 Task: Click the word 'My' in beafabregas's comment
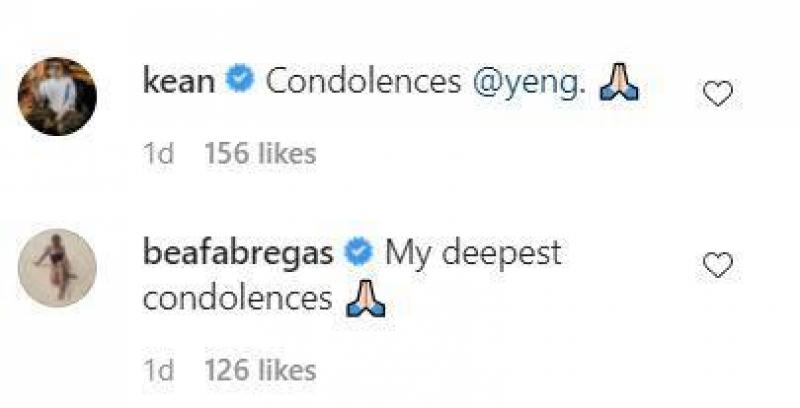[408, 253]
